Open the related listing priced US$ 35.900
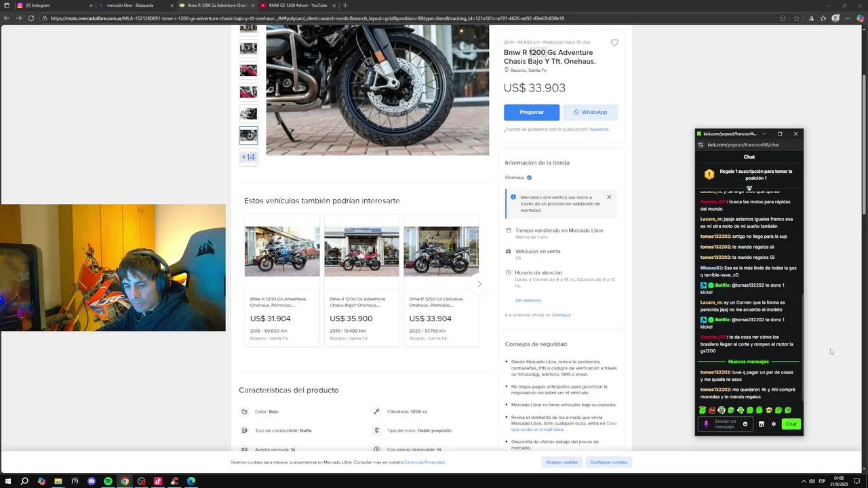 click(x=361, y=281)
